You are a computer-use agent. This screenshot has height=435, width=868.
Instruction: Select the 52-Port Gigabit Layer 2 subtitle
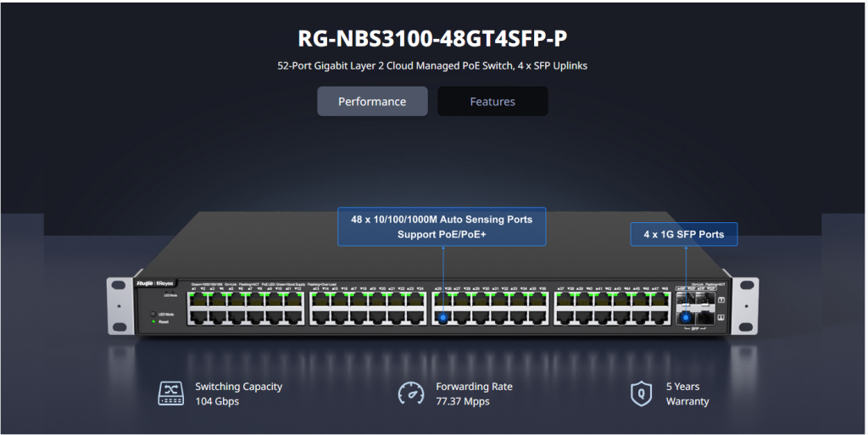click(x=432, y=66)
